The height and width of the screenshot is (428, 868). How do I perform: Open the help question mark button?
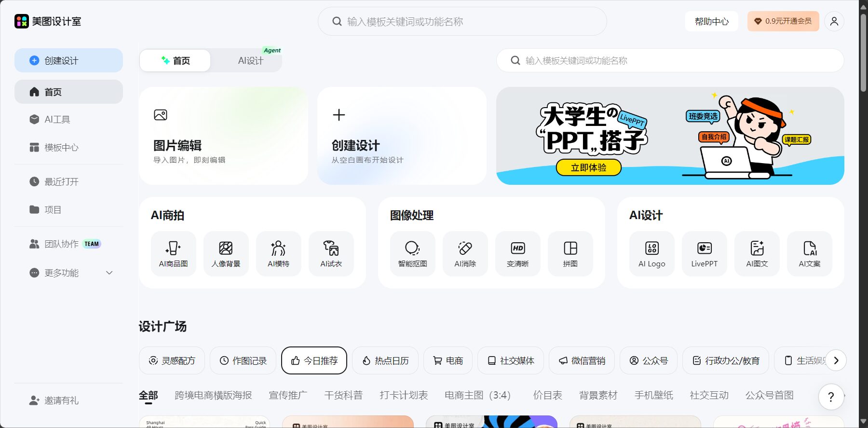(x=831, y=397)
